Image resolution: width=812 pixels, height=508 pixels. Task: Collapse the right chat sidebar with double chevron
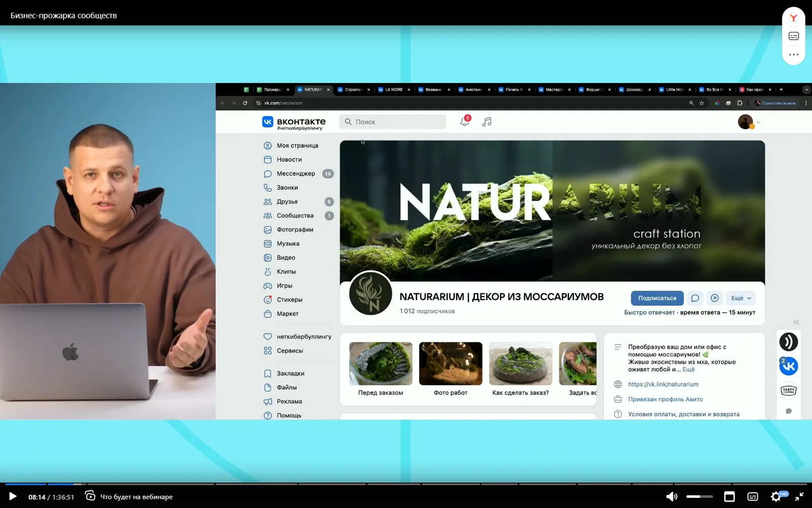pyautogui.click(x=796, y=322)
